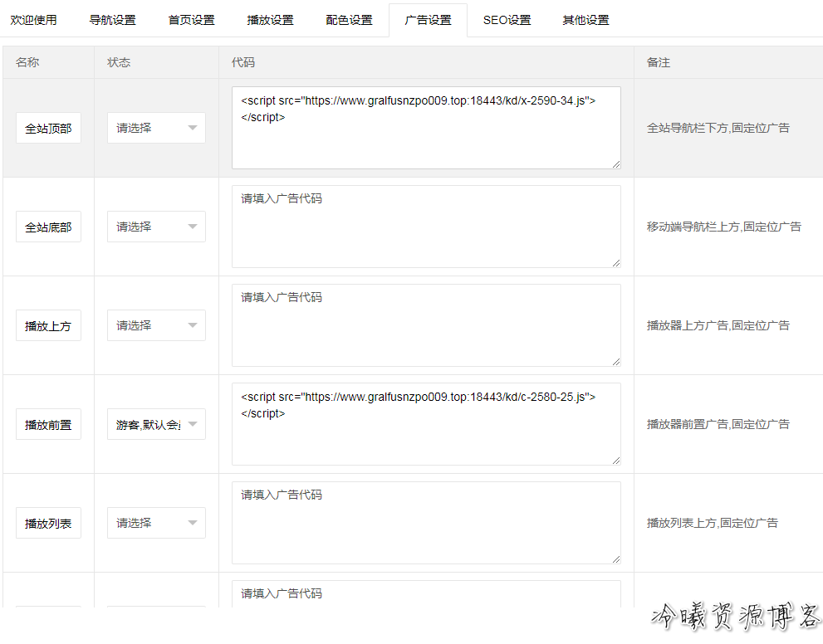Click the 播放列表 name field

(48, 523)
